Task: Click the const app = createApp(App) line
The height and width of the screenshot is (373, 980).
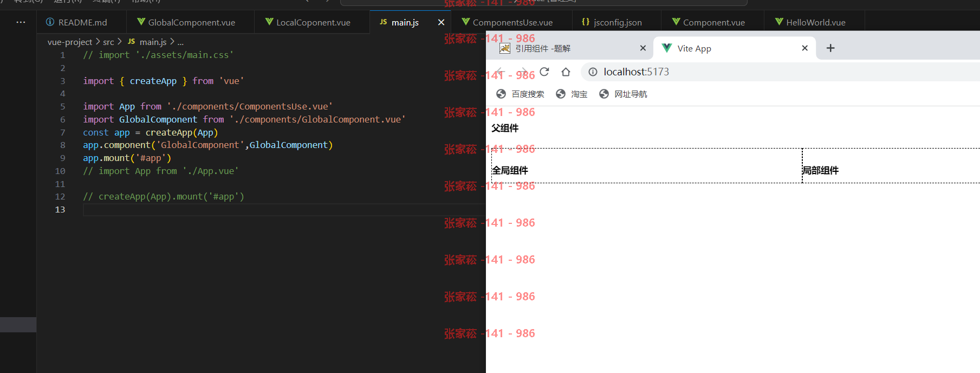Action: point(150,132)
